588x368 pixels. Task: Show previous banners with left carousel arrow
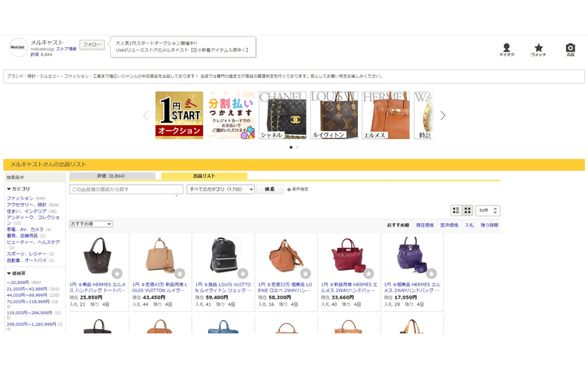tap(146, 116)
